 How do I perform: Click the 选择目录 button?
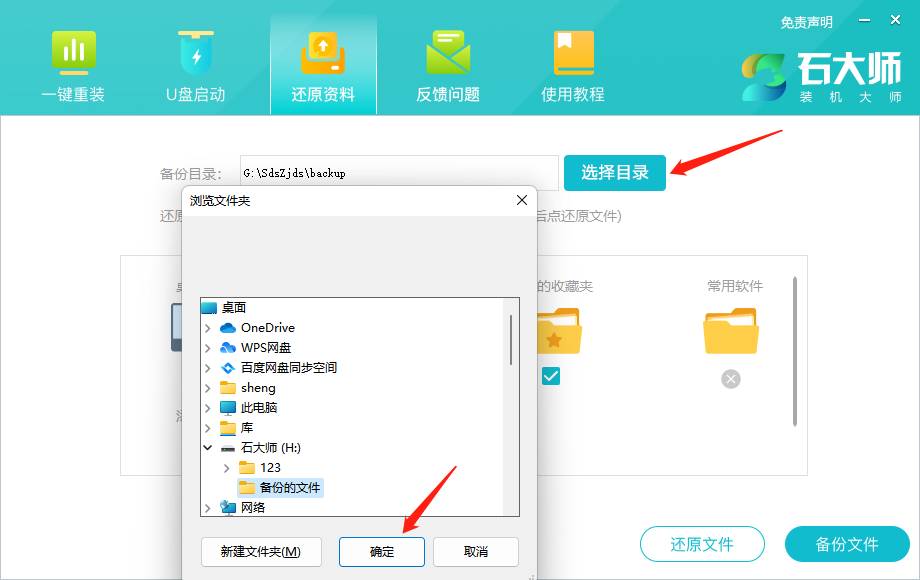coord(615,172)
